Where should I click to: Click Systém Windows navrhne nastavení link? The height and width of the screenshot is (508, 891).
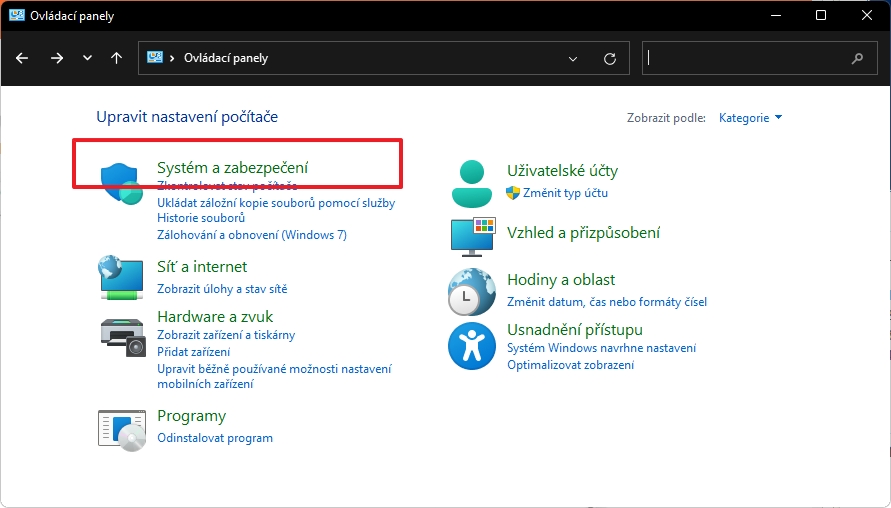click(601, 348)
